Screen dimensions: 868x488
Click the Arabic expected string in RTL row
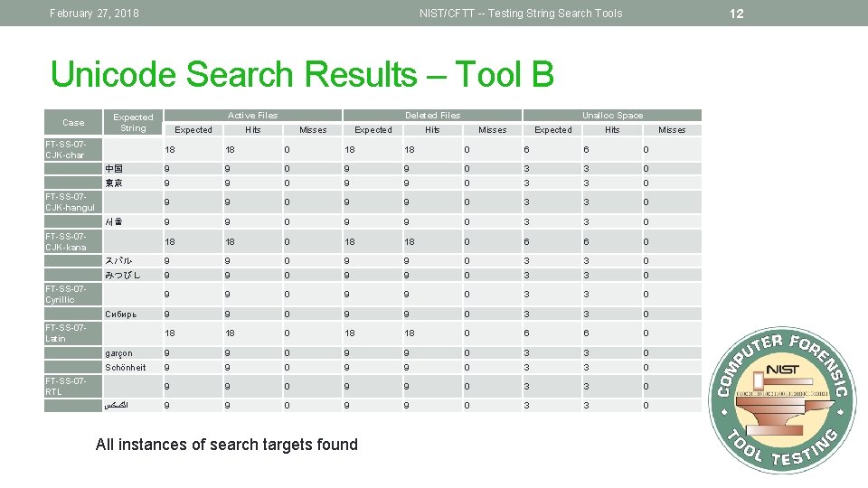(x=117, y=406)
